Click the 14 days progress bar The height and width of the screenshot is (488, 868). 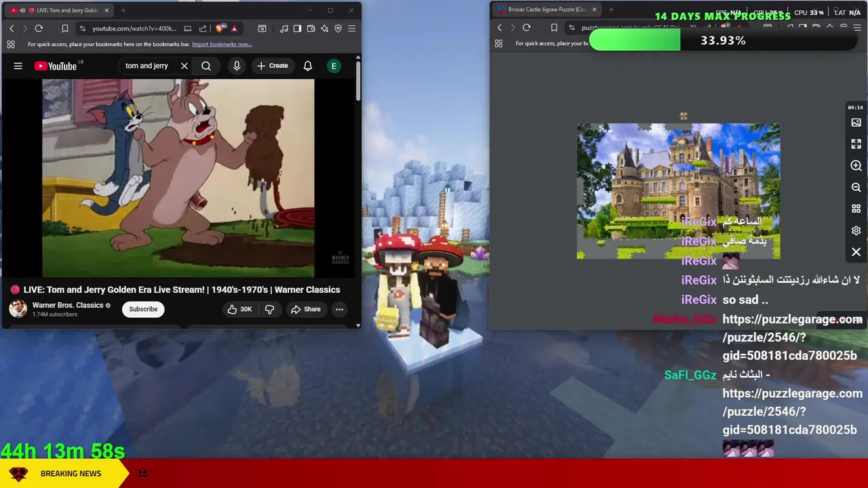723,41
